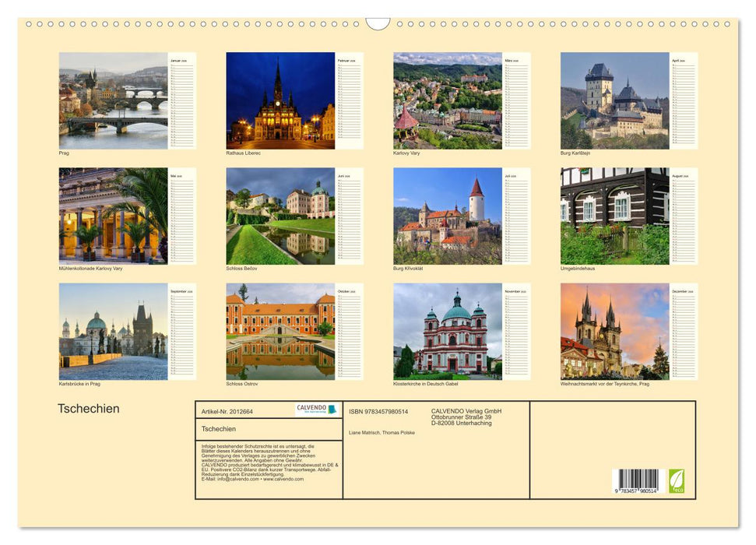Toggle the red center hanger loop
Image resolution: width=756 pixels, height=545 pixels.
pos(378,22)
